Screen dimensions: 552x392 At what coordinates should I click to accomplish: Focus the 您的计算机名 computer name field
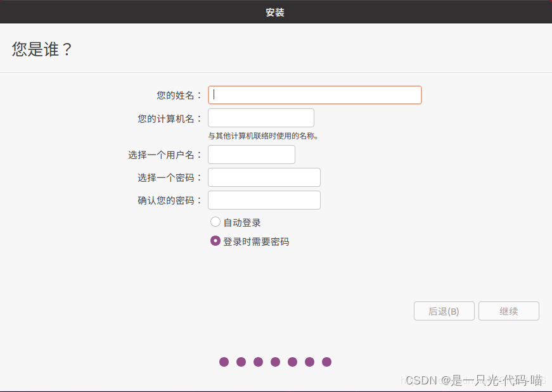(x=260, y=118)
